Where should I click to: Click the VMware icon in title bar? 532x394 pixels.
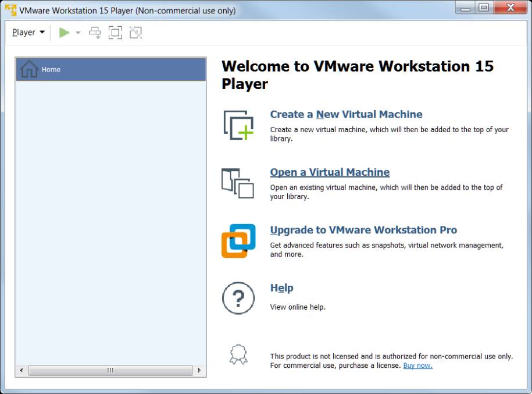click(11, 10)
